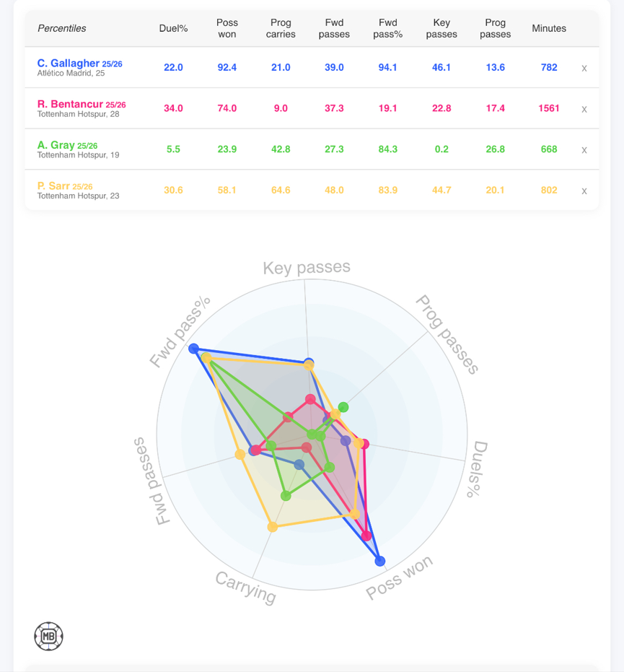The image size is (624, 672).
Task: Sort by Minutes column header
Action: coord(549,28)
